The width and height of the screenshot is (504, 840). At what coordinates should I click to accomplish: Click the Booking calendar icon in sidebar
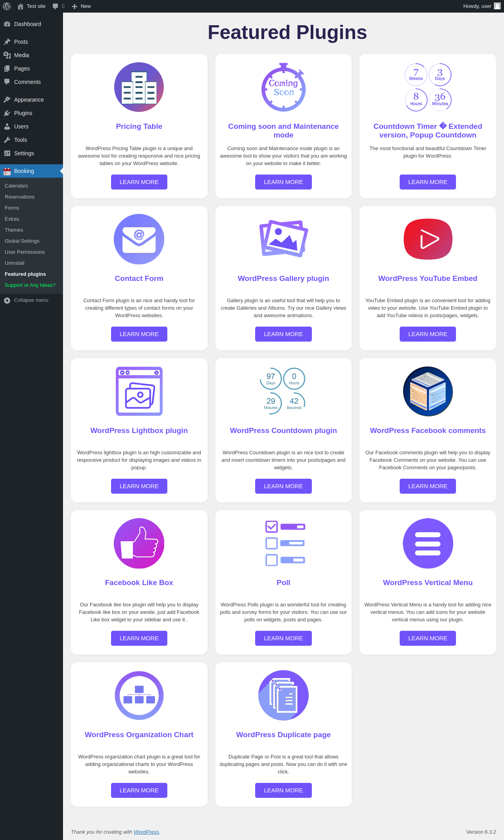[7, 171]
